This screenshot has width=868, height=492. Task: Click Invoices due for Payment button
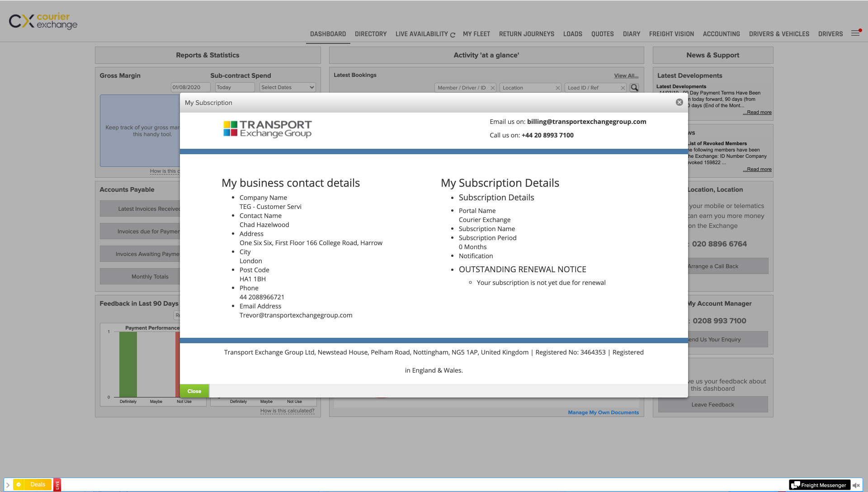pos(140,231)
